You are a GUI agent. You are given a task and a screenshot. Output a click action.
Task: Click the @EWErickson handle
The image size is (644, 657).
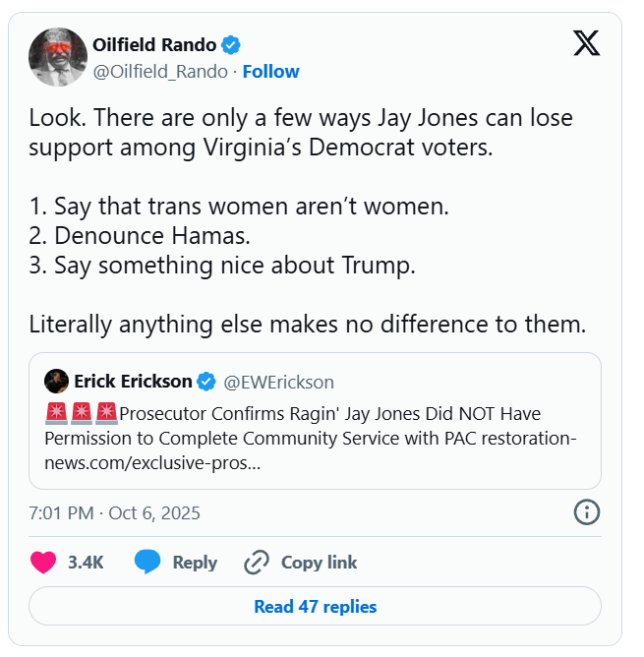279,382
